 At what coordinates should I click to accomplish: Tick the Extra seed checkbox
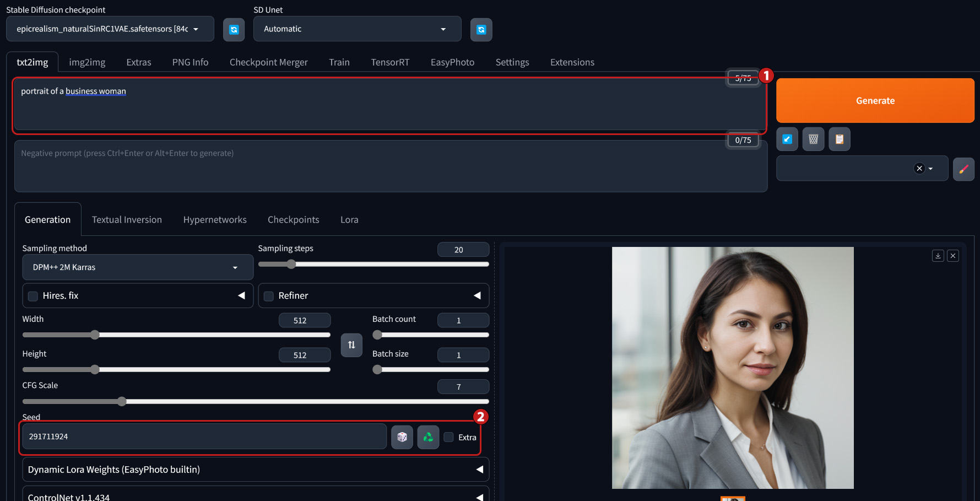pyautogui.click(x=449, y=437)
